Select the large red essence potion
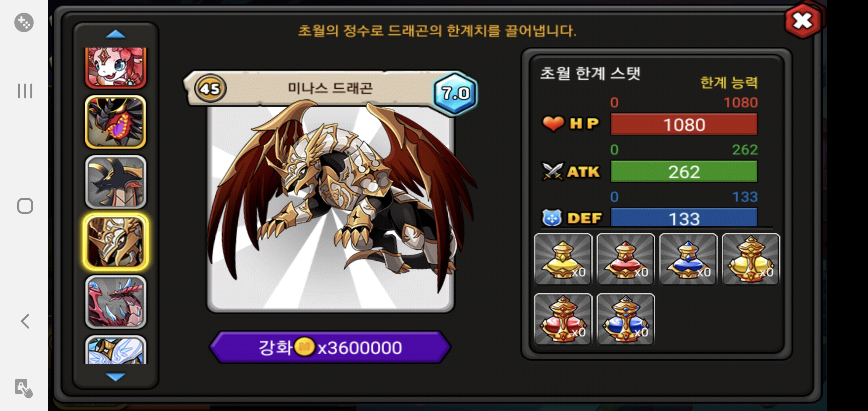The width and height of the screenshot is (868, 411). [563, 319]
